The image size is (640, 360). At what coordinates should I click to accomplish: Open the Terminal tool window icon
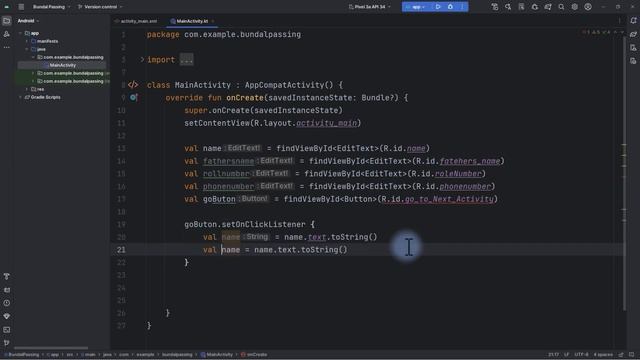click(7, 329)
